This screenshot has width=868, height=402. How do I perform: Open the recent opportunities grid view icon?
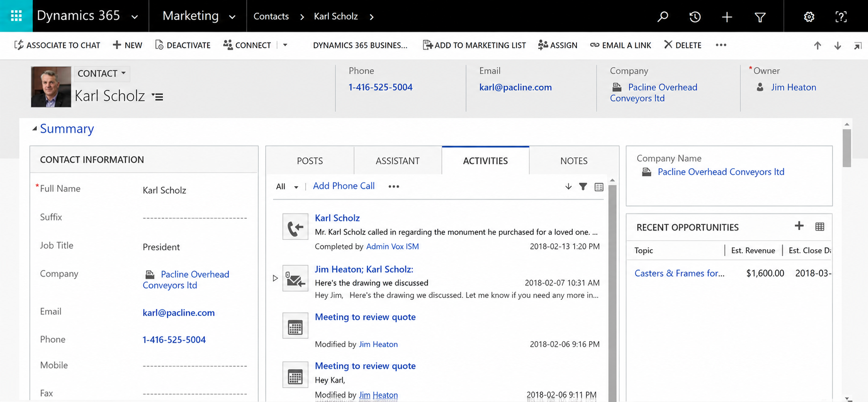pyautogui.click(x=819, y=227)
